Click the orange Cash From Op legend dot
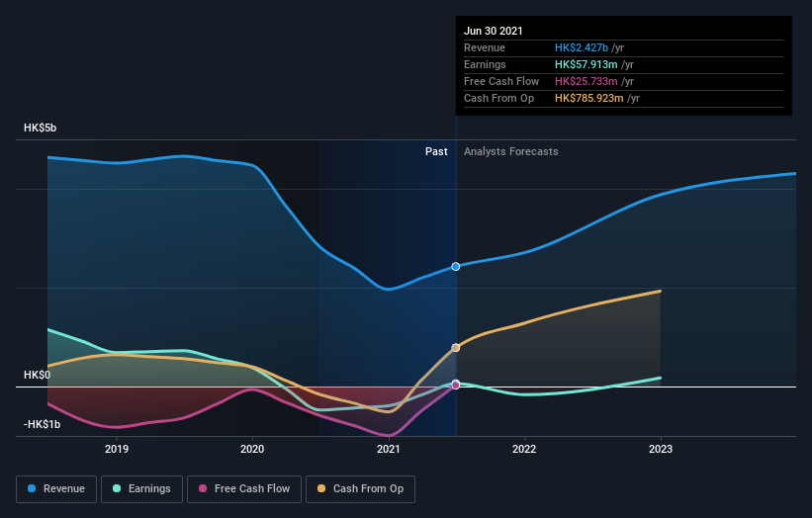Image resolution: width=812 pixels, height=518 pixels. coord(321,488)
